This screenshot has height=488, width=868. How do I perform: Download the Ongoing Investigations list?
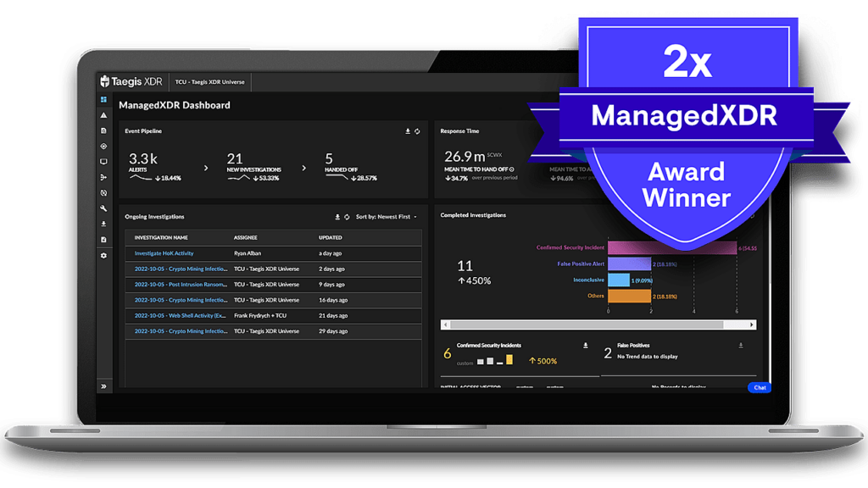click(337, 217)
